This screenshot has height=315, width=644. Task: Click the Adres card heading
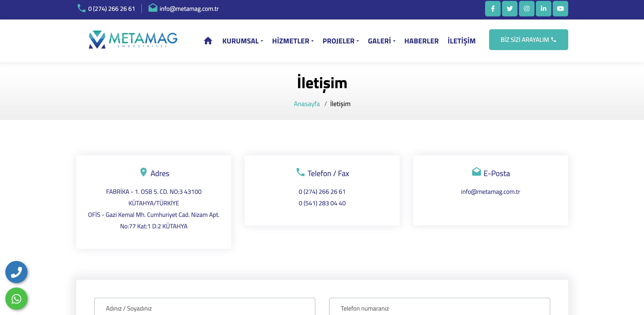160,173
